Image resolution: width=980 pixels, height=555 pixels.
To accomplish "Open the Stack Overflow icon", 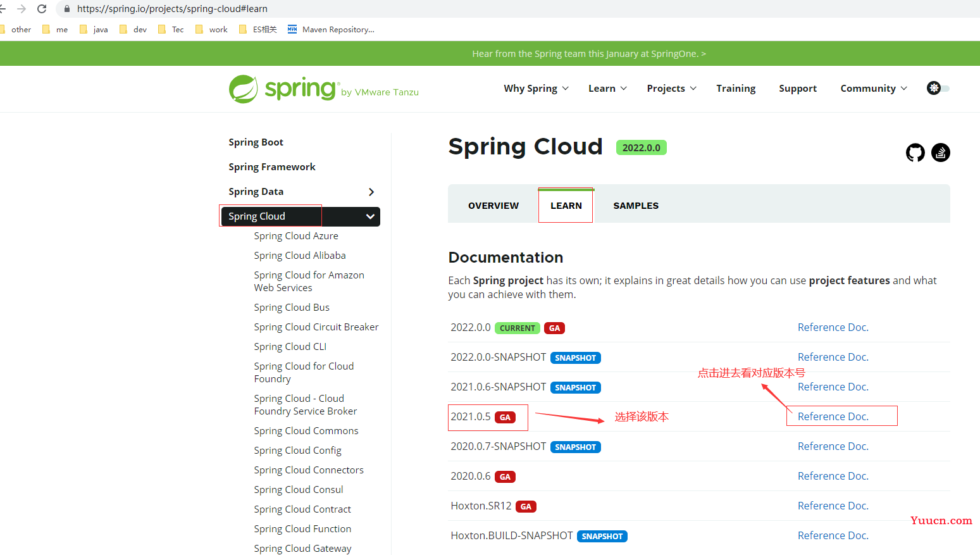I will (x=941, y=153).
